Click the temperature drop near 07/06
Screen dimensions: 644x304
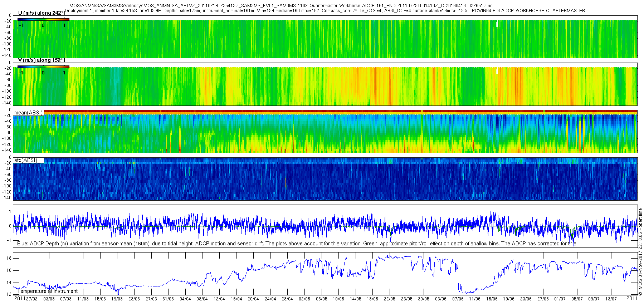coord(458,279)
